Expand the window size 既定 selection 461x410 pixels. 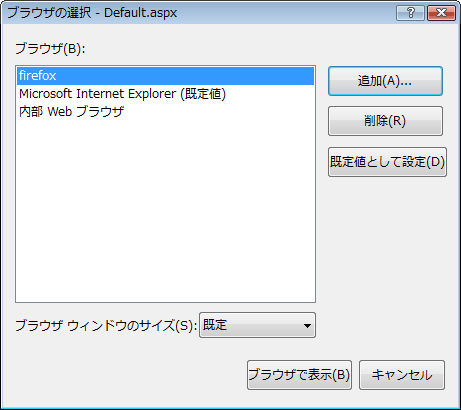tap(257, 325)
